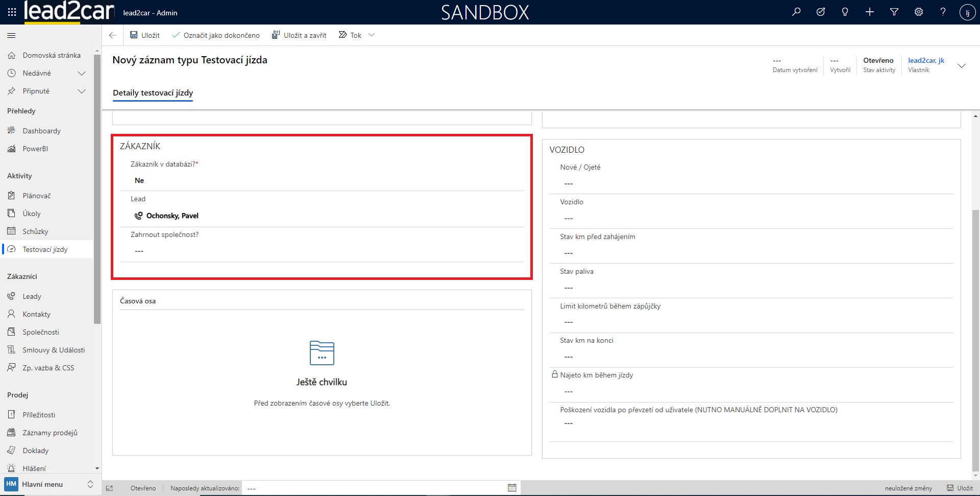Expand the header details chevron beside Vlastník
980x496 pixels.
point(962,66)
